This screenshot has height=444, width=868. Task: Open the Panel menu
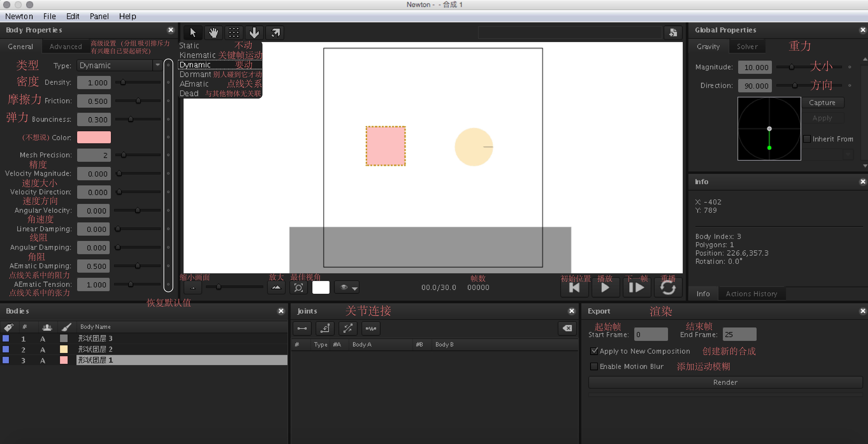99,16
